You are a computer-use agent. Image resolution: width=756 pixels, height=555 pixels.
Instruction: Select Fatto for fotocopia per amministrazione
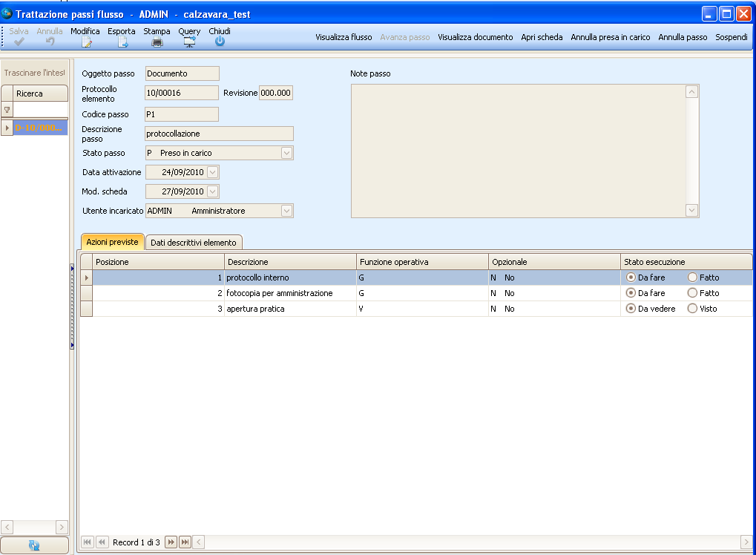pos(693,293)
